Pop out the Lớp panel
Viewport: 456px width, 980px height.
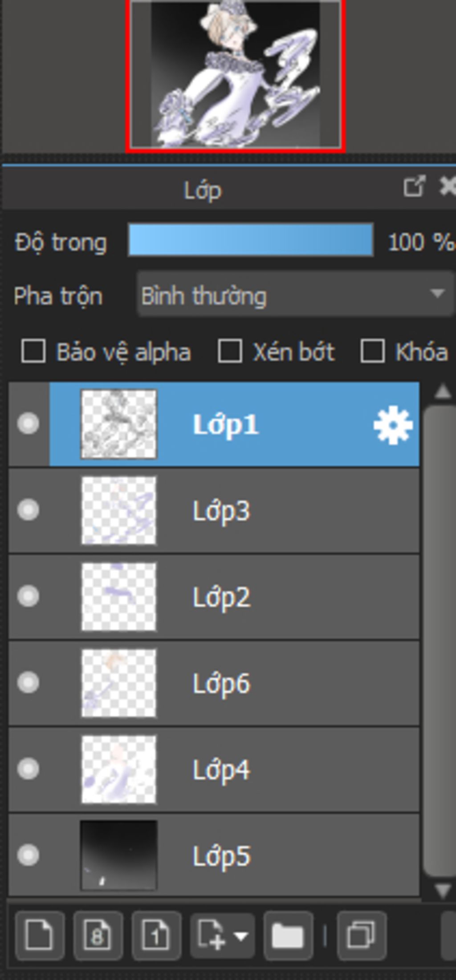pyautogui.click(x=414, y=186)
